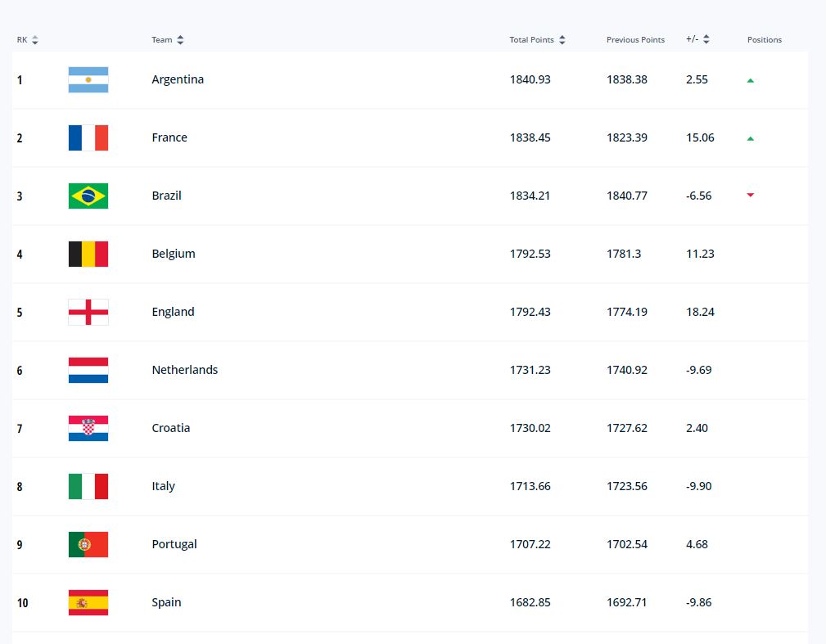
Task: Click the Portugal flag icon
Action: 88,544
